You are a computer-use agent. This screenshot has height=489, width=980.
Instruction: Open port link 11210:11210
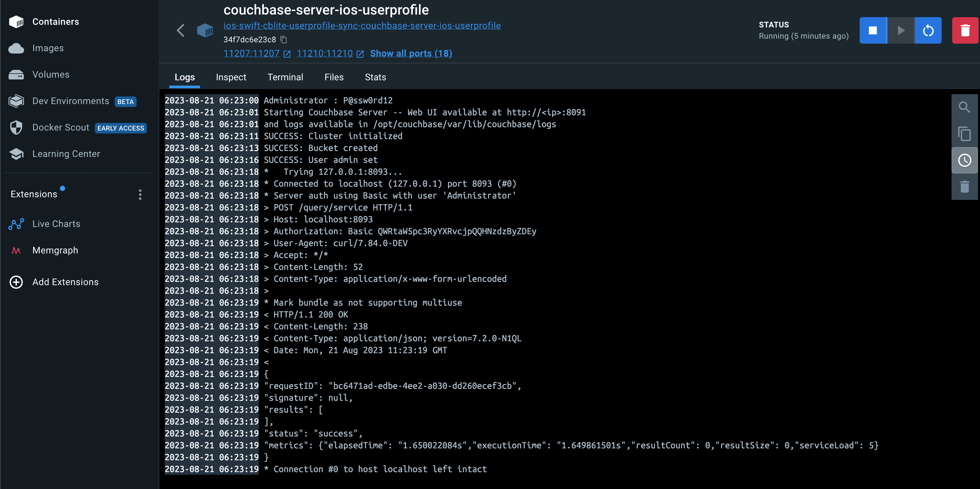coord(324,54)
